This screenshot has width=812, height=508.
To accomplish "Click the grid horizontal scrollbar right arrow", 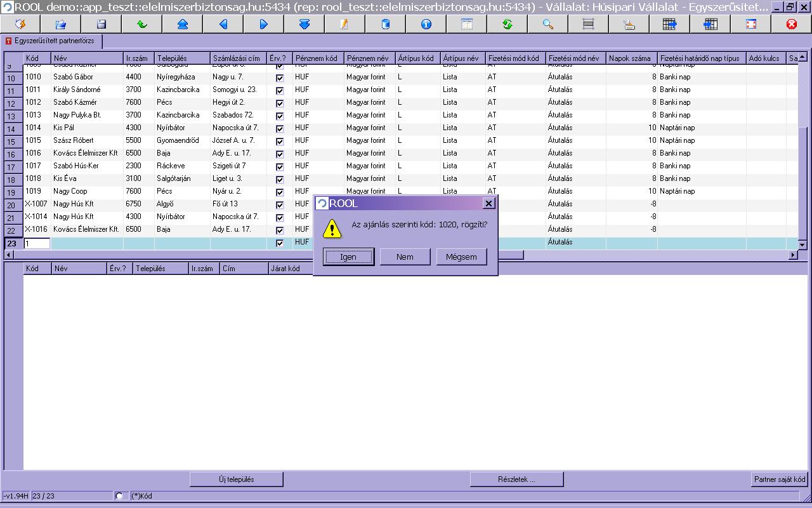I will (x=793, y=255).
